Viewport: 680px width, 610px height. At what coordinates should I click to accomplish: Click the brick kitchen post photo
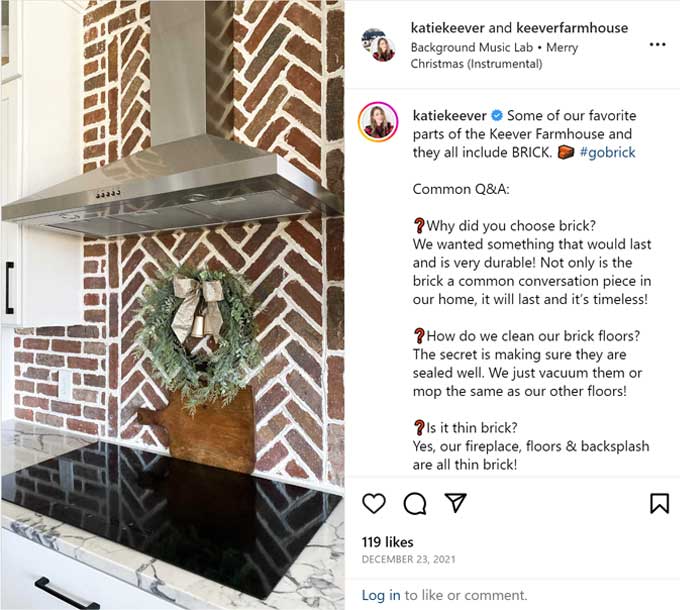pos(173,305)
